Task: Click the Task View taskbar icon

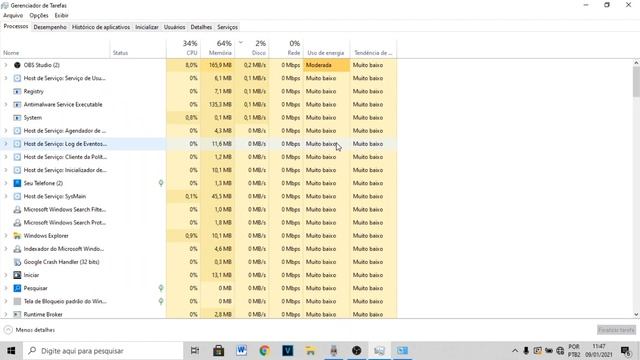Action: pos(195,351)
